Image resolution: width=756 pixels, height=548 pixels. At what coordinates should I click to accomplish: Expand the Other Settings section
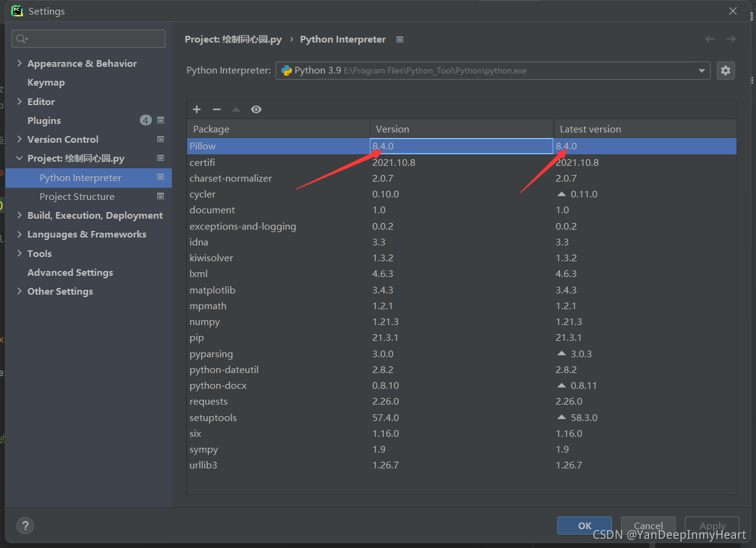coord(19,291)
